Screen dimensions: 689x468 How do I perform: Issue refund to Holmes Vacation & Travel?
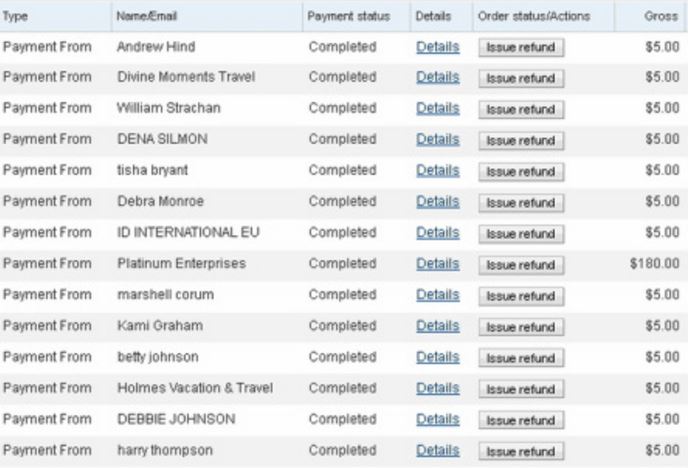click(x=521, y=390)
